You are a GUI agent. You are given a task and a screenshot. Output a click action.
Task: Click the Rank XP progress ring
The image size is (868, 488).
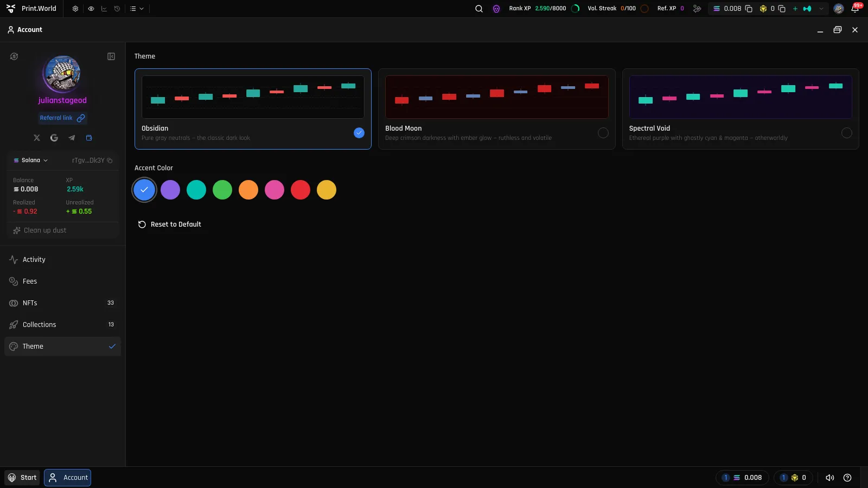pos(576,9)
